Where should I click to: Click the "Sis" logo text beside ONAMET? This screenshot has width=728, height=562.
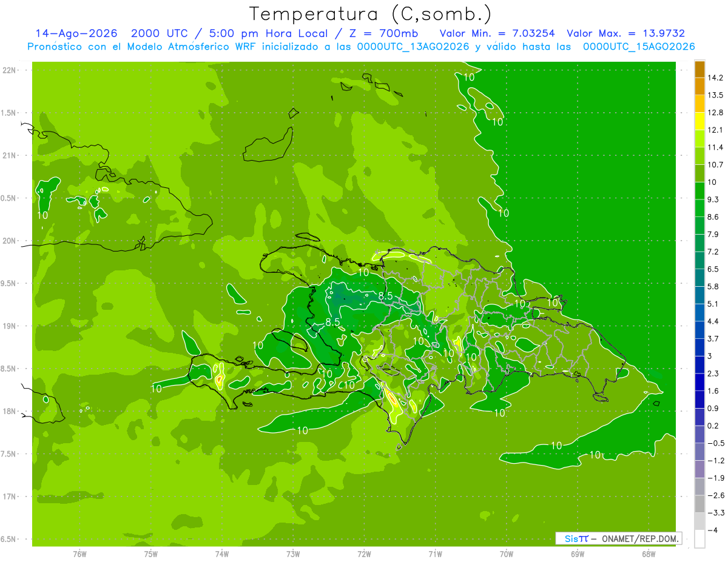(x=571, y=538)
